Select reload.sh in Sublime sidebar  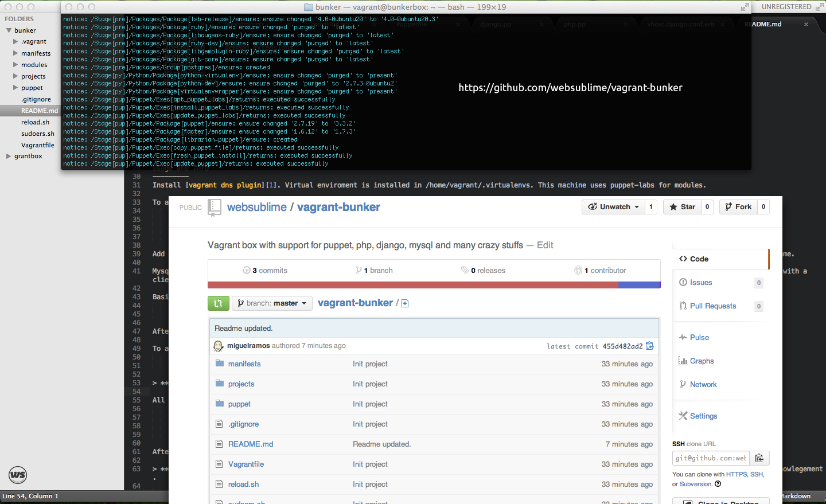[35, 122]
